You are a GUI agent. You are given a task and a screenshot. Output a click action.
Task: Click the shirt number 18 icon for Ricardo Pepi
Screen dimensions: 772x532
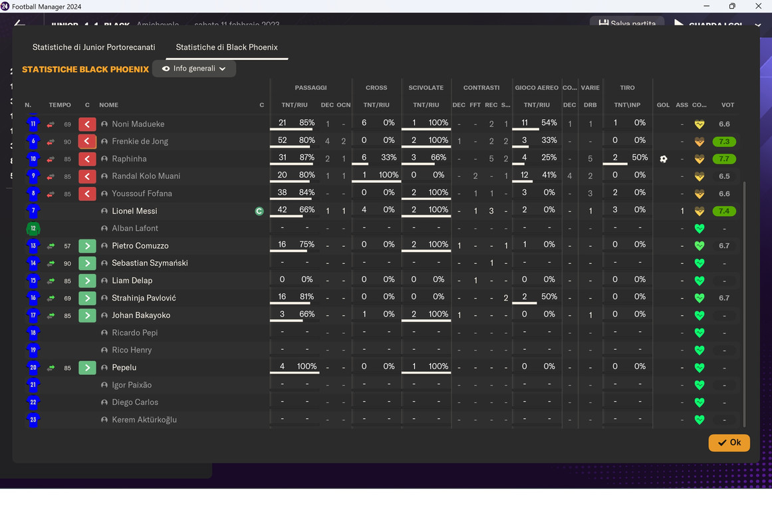[x=33, y=332]
